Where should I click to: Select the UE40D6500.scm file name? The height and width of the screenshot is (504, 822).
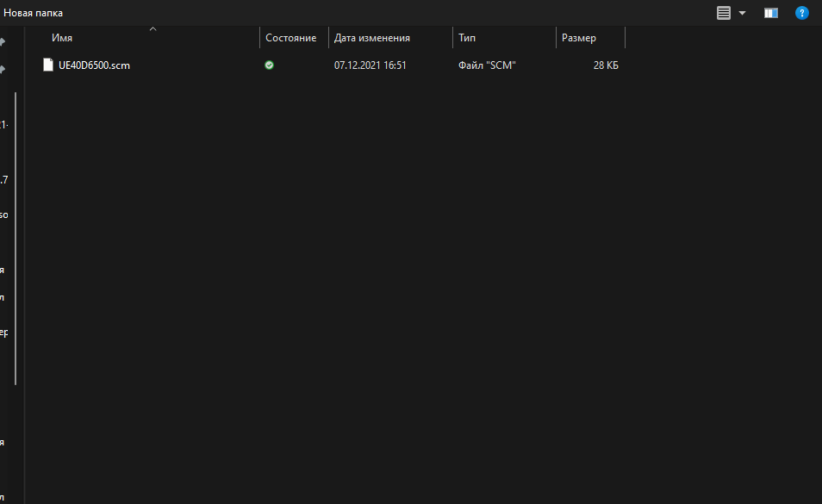(x=94, y=65)
